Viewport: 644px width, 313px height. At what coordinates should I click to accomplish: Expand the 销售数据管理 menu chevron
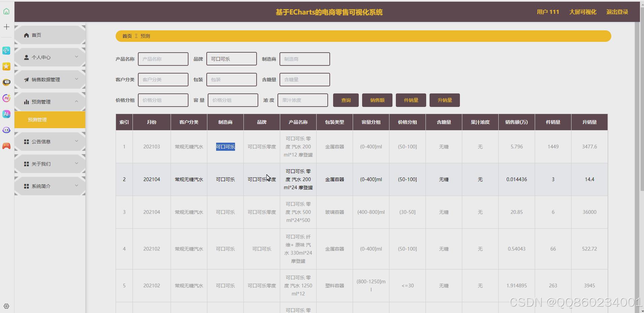(x=77, y=79)
